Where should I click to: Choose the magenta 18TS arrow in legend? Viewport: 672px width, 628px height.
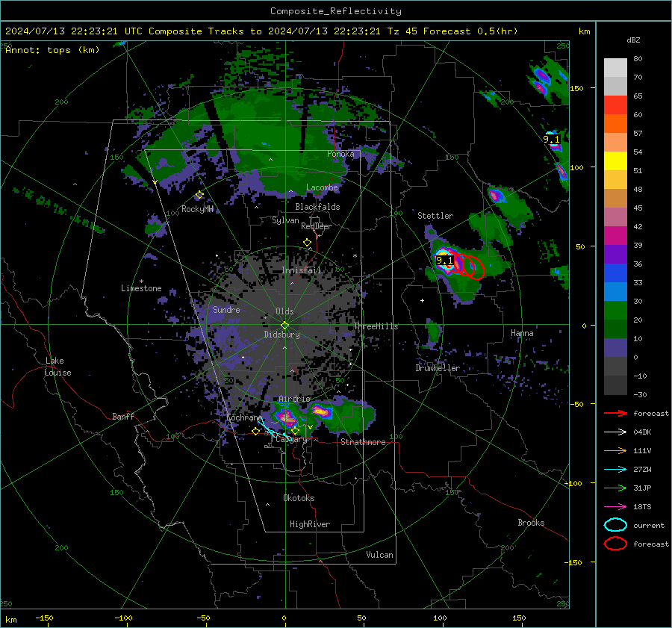615,506
